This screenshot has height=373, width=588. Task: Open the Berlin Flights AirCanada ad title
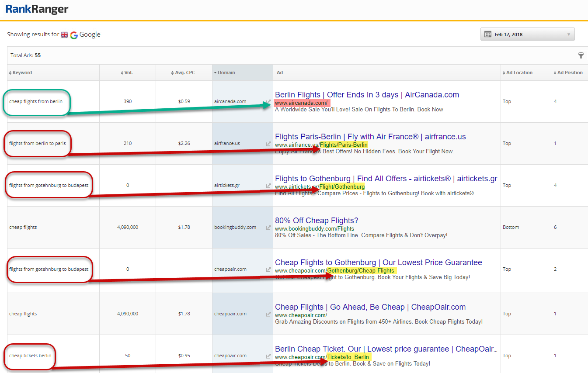(367, 95)
